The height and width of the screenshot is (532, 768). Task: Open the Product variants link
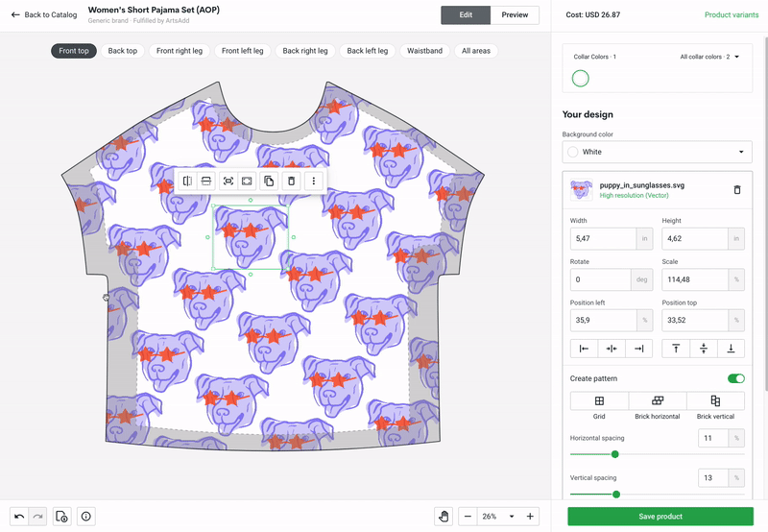click(732, 14)
